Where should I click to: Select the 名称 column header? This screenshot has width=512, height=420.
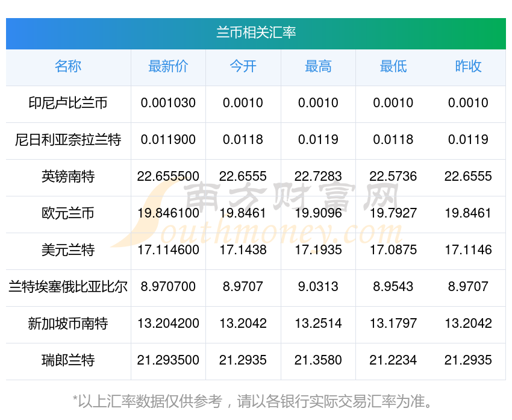click(68, 67)
